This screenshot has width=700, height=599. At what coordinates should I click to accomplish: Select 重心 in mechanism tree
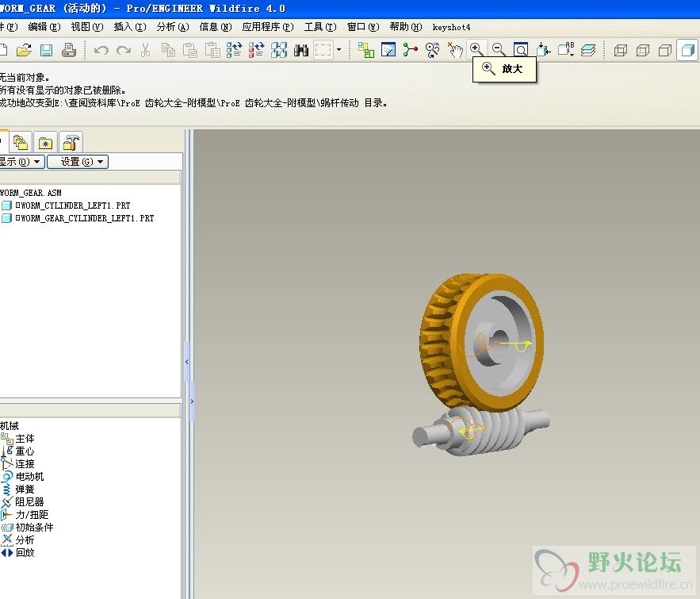click(x=25, y=451)
